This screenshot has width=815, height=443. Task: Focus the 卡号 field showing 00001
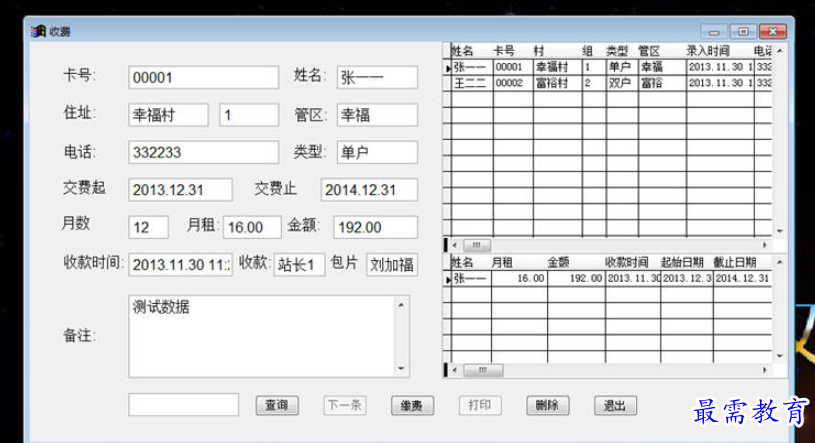[x=203, y=77]
